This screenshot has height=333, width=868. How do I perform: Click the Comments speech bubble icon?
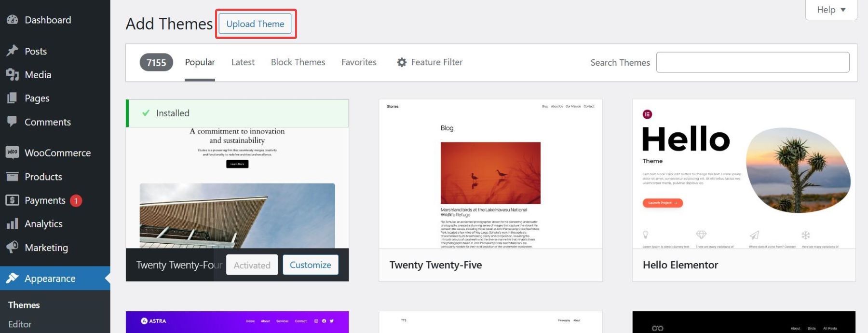pos(12,122)
